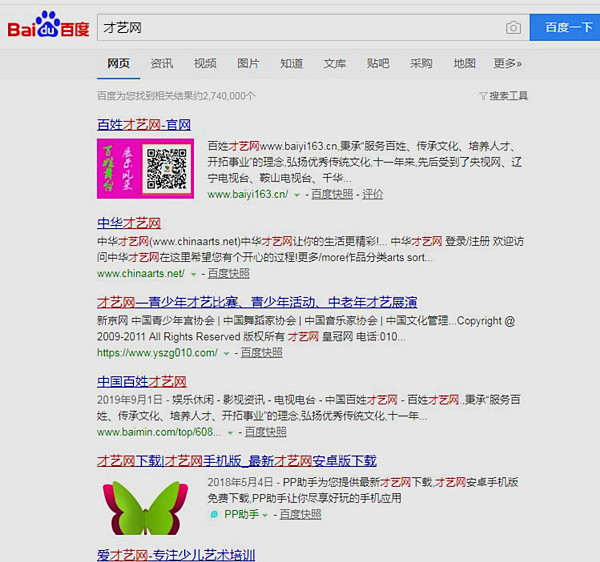Switch to the 地图 tab

465,63
